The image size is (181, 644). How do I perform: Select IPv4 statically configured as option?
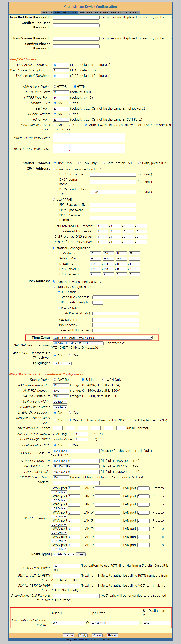click(x=54, y=248)
